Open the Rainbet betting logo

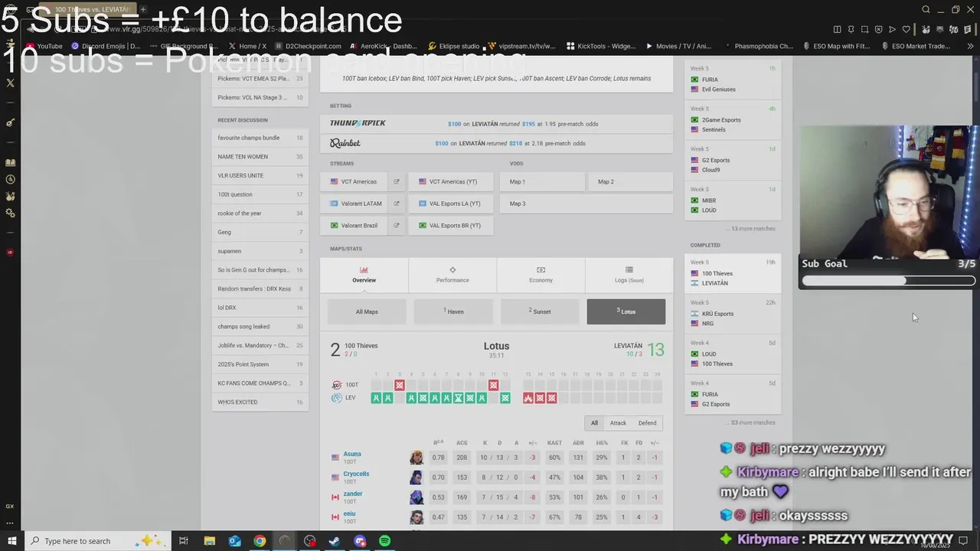tap(345, 143)
